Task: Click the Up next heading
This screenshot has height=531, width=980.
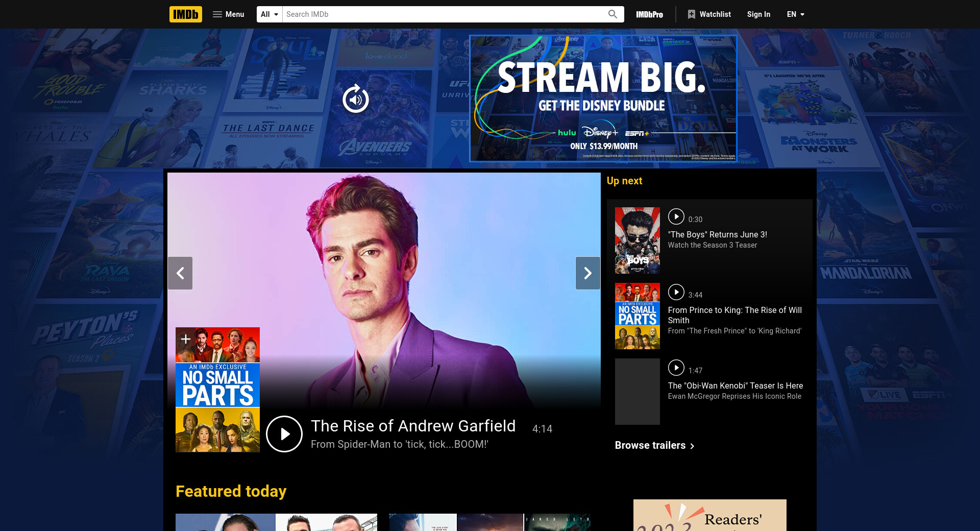Action: pos(624,181)
